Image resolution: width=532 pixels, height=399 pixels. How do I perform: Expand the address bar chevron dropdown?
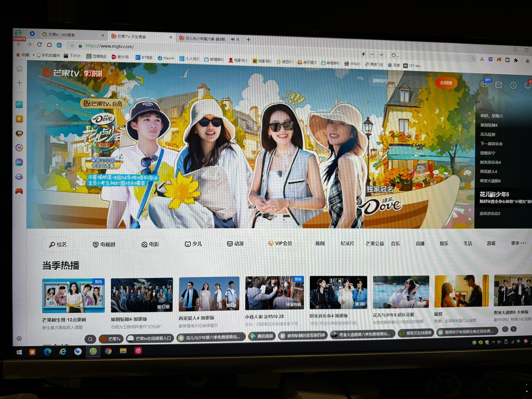point(382,55)
